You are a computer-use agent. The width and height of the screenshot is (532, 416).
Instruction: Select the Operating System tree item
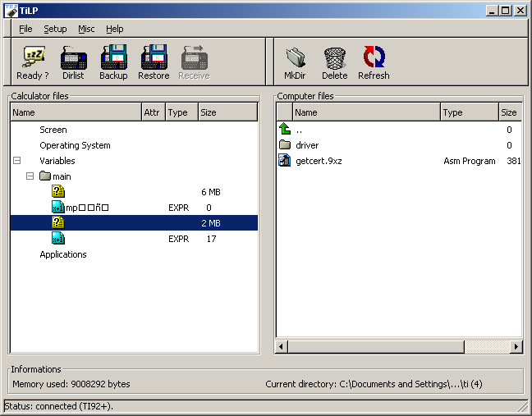(75, 145)
